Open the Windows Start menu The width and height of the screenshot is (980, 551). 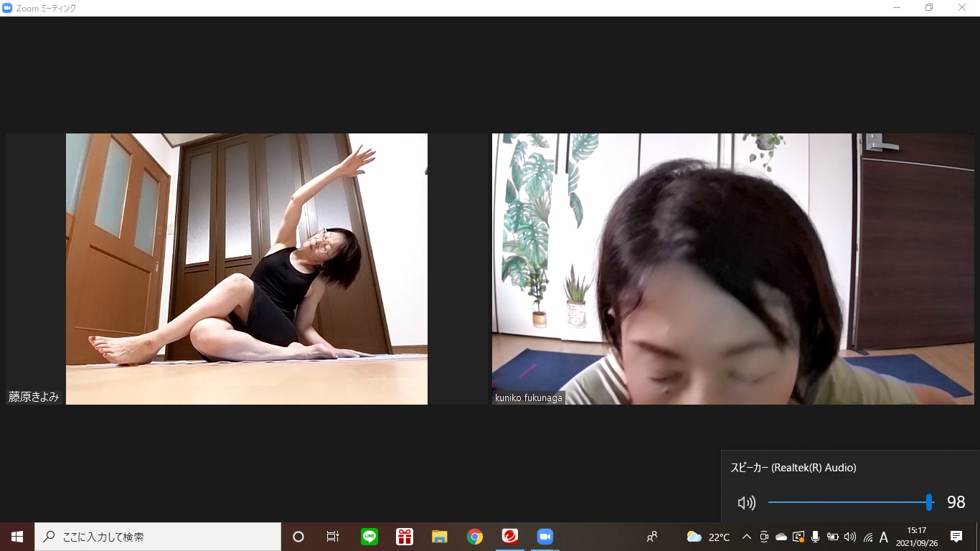coord(17,537)
